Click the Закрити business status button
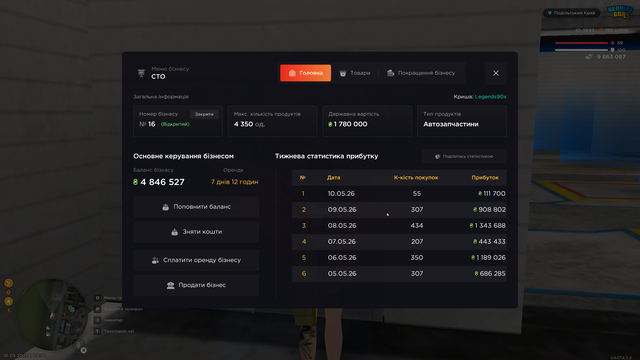Viewport: 640px width, 360px height. (x=204, y=114)
